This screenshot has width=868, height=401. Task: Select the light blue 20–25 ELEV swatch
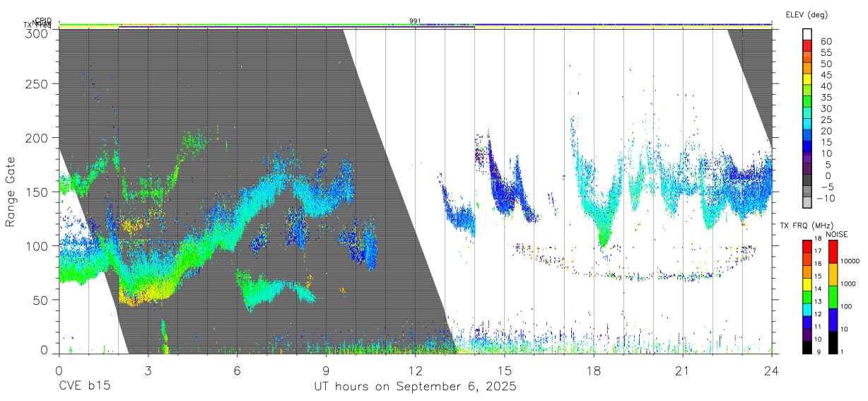click(x=807, y=124)
